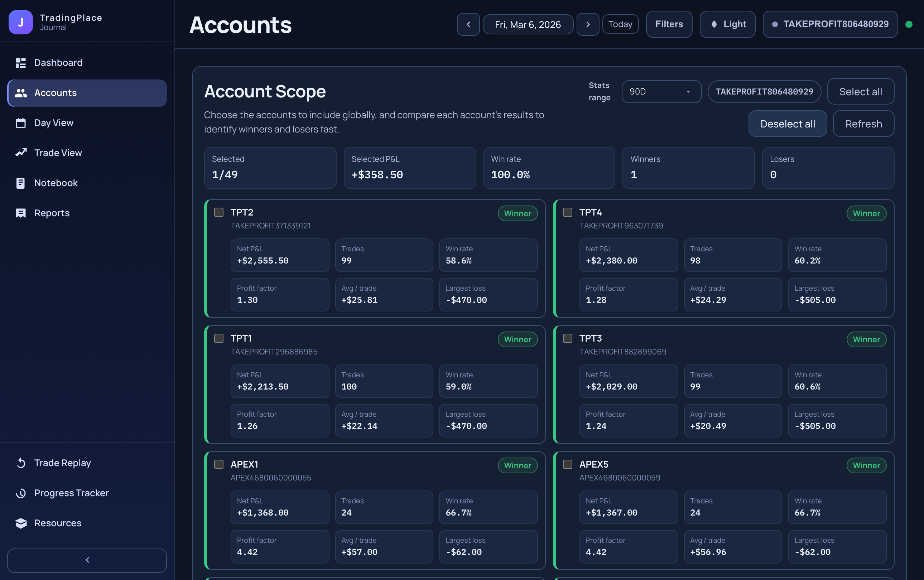The width and height of the screenshot is (924, 580).
Task: Tick the APEX1 account checkbox
Action: coord(219,464)
